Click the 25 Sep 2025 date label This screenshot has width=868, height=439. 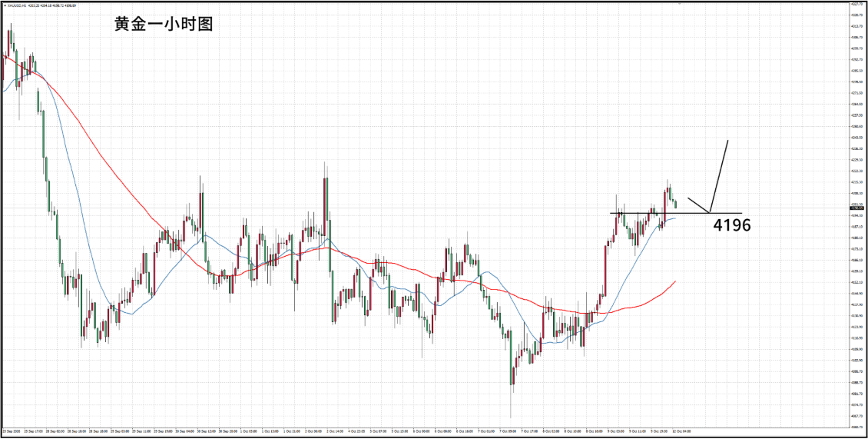coord(12,431)
